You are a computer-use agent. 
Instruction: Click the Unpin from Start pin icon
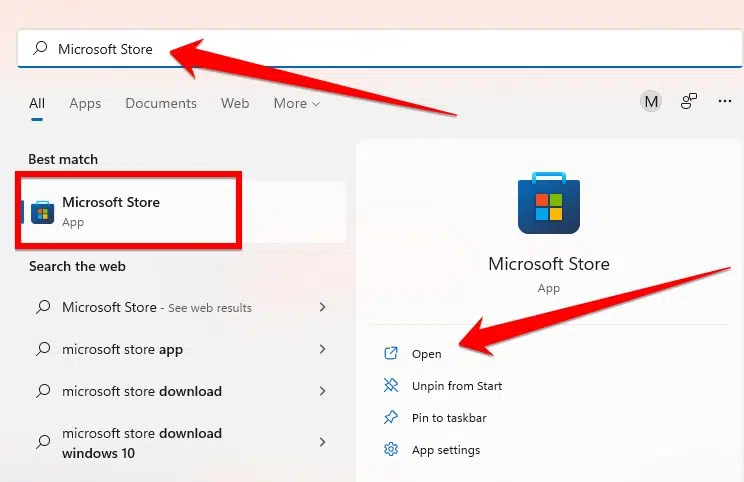[391, 385]
